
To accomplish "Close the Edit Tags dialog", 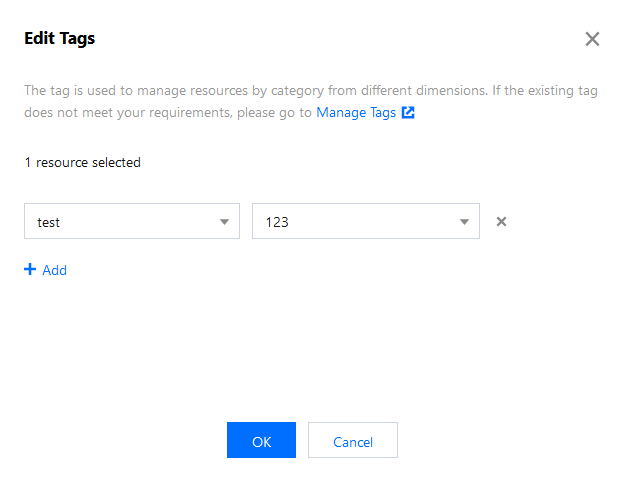I will tap(592, 39).
